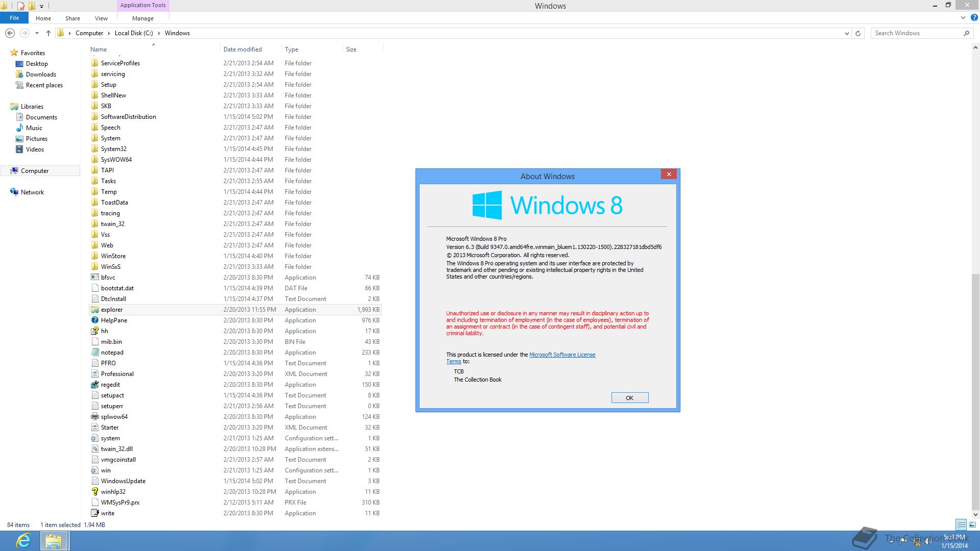Open the Pictures library
980x551 pixels.
[x=36, y=139]
